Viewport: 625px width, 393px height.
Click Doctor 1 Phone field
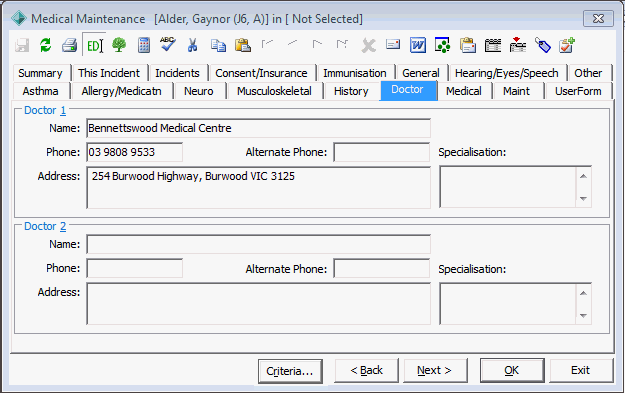(135, 152)
